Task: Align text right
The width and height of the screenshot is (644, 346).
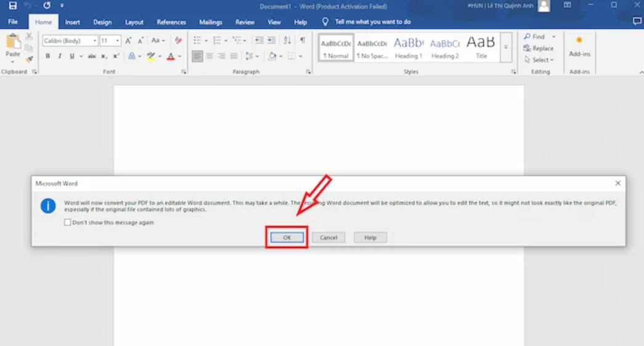Action: pyautogui.click(x=221, y=56)
